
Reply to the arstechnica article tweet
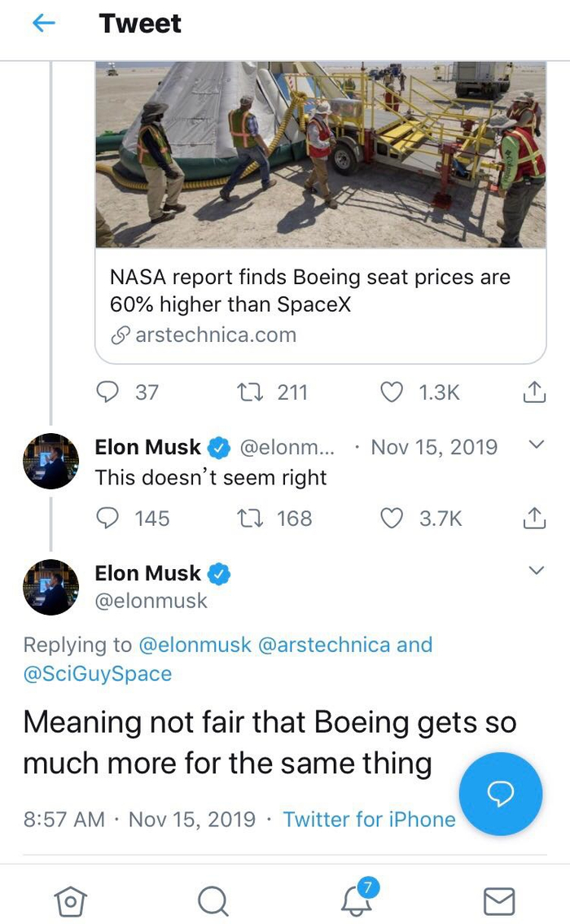108,392
